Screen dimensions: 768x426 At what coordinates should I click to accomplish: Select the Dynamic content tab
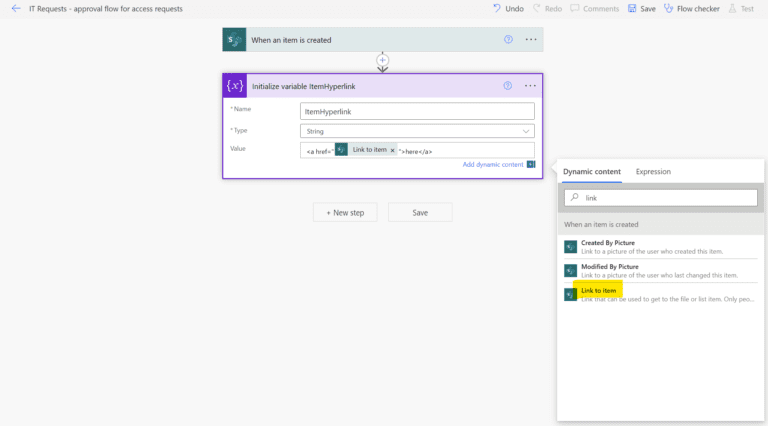click(x=591, y=172)
